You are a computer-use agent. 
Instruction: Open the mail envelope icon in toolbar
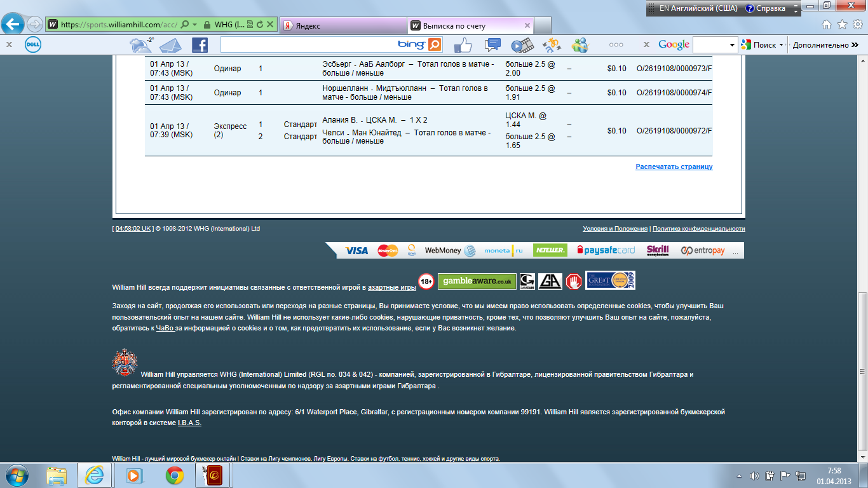[170, 44]
